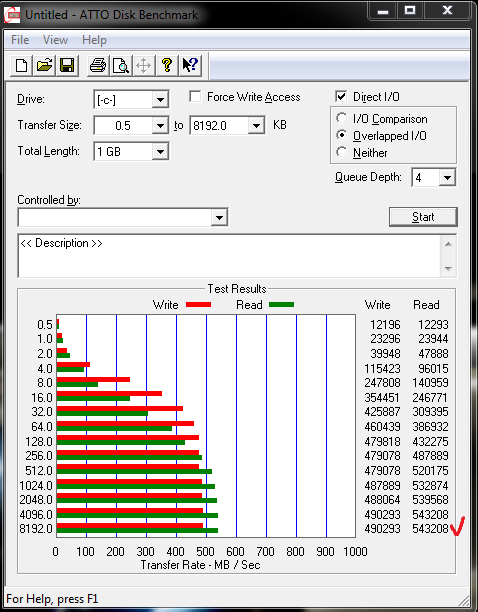Open About via yellow question mark icon
Viewport: 478px width, 612px height.
[167, 65]
